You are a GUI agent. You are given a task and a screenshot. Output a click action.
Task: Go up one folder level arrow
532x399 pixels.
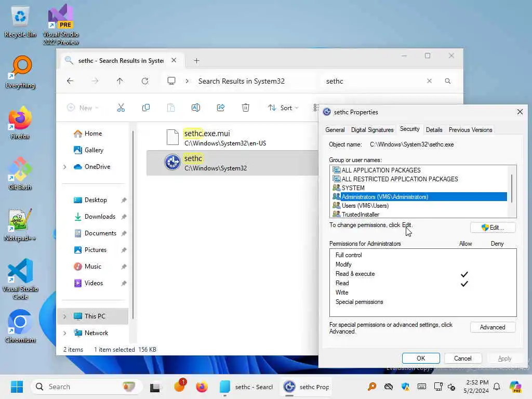(120, 81)
